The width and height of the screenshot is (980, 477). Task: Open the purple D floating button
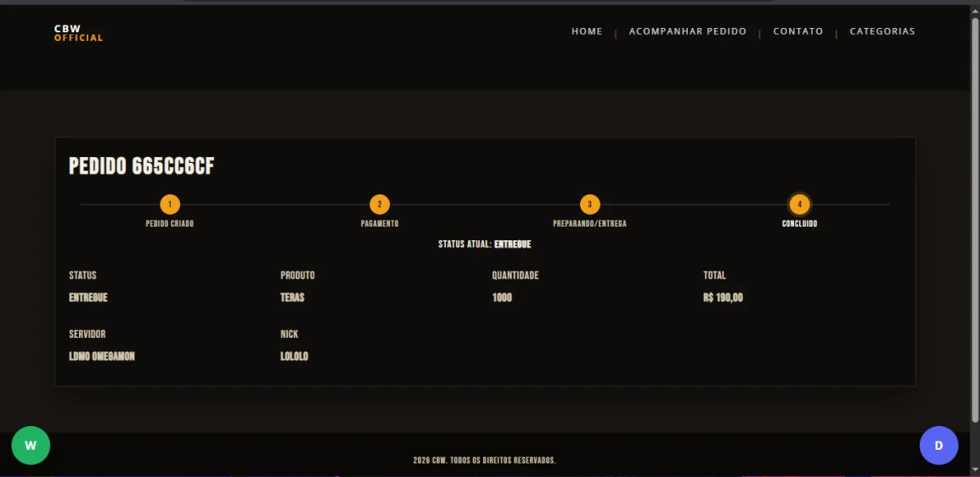point(938,446)
